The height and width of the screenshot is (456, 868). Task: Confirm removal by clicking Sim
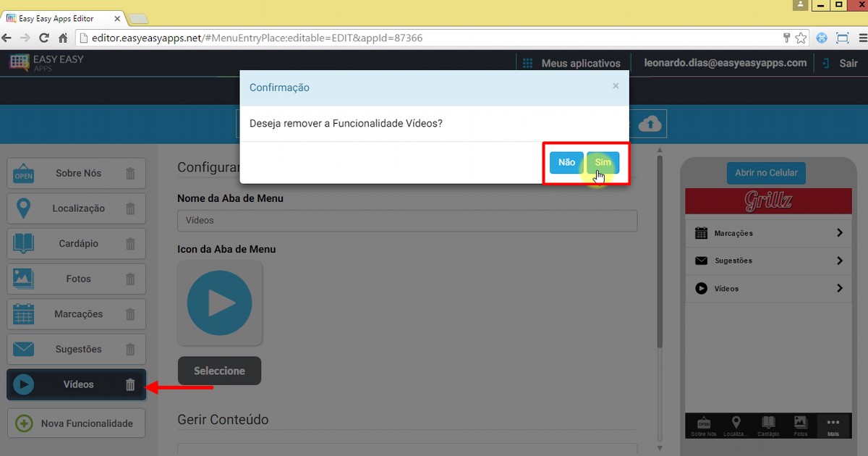tap(603, 163)
